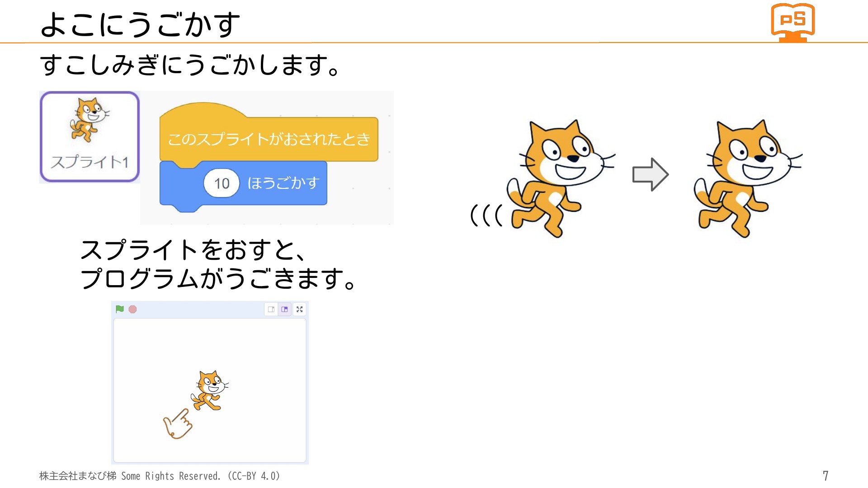Click the pointing hand cursor icon

(177, 423)
